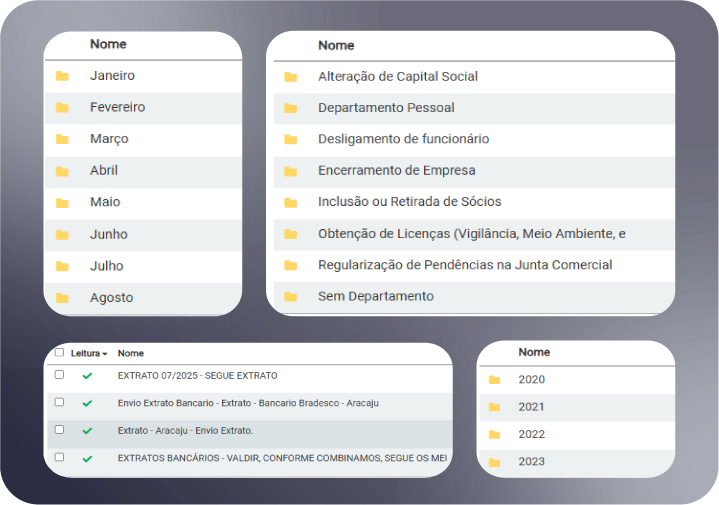Select folder icon beside Encerramento de Empresa
Screen dimensions: 719x505
(291, 171)
